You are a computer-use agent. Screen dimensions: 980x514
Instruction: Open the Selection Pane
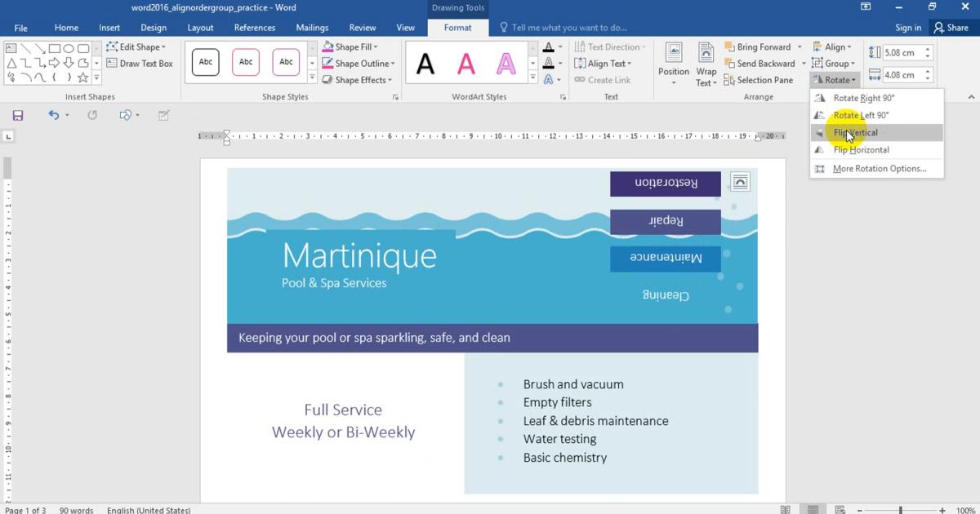pyautogui.click(x=758, y=80)
